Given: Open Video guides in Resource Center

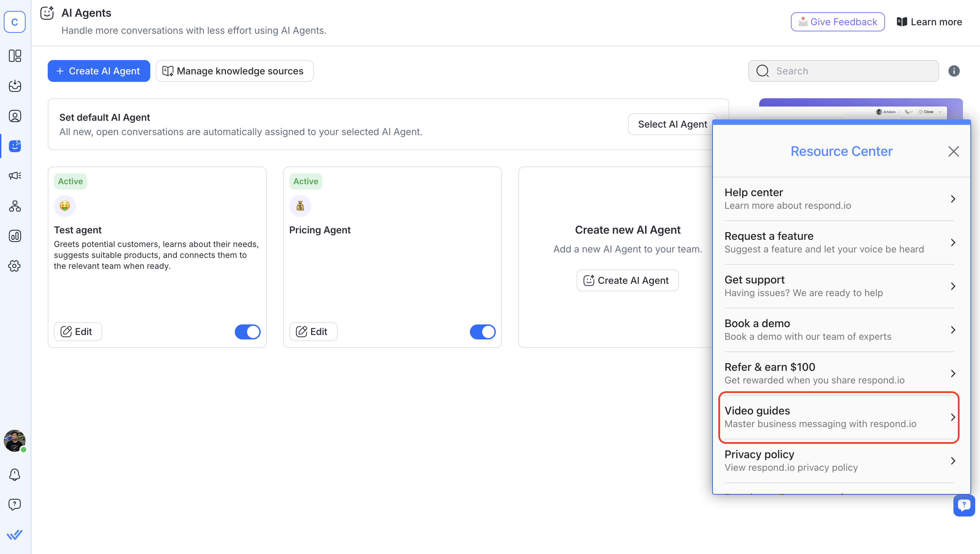Looking at the screenshot, I should (x=839, y=417).
